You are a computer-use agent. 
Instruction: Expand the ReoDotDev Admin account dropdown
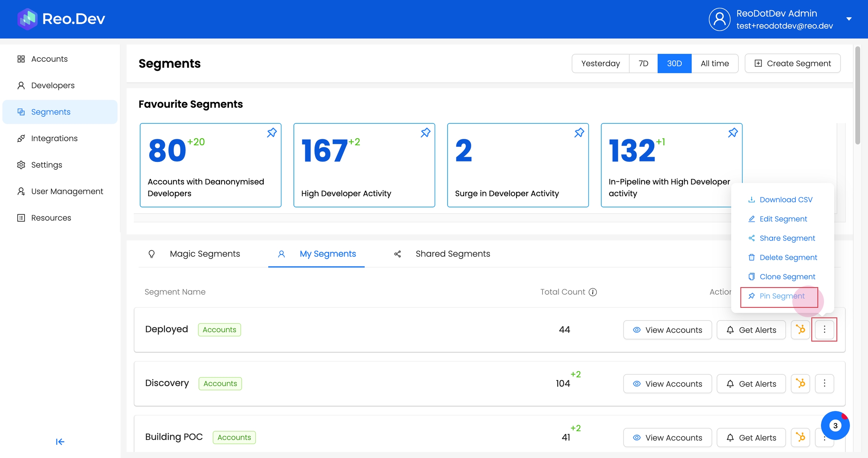pos(849,19)
